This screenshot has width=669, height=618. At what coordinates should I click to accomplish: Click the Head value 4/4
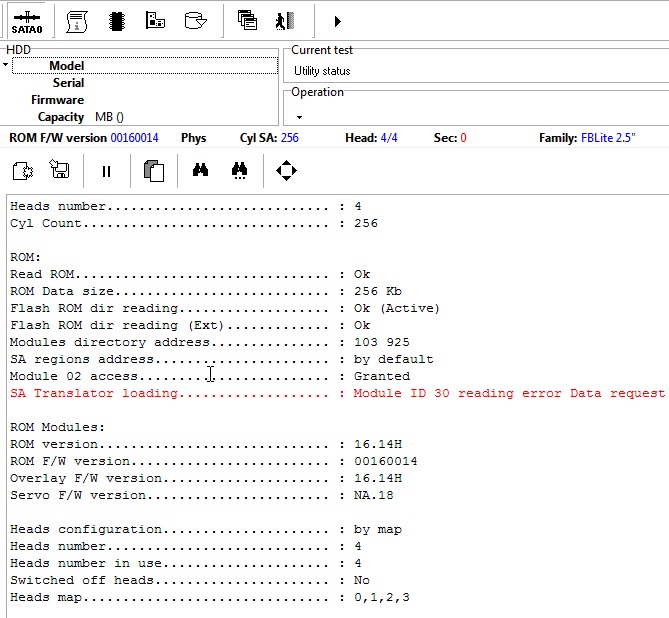pos(389,138)
